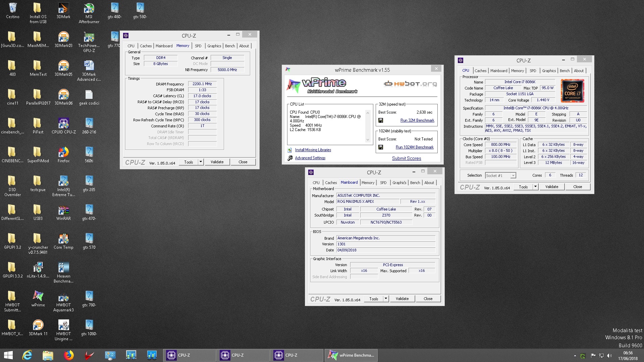Switch to Bench tab in right CPU-Z window
This screenshot has height=362, width=644.
tap(565, 71)
